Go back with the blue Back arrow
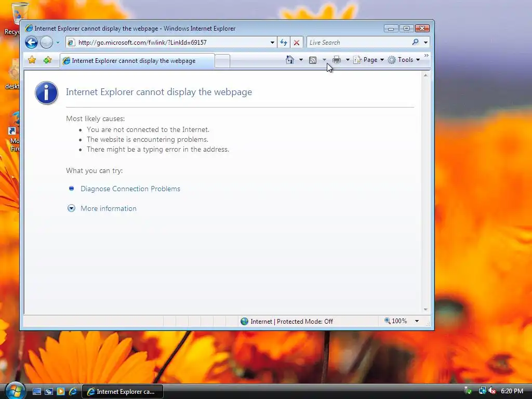The image size is (532, 399). (x=31, y=43)
